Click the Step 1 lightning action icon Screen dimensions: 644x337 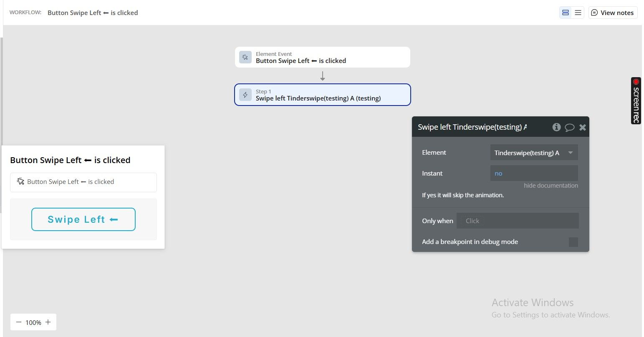tap(245, 95)
